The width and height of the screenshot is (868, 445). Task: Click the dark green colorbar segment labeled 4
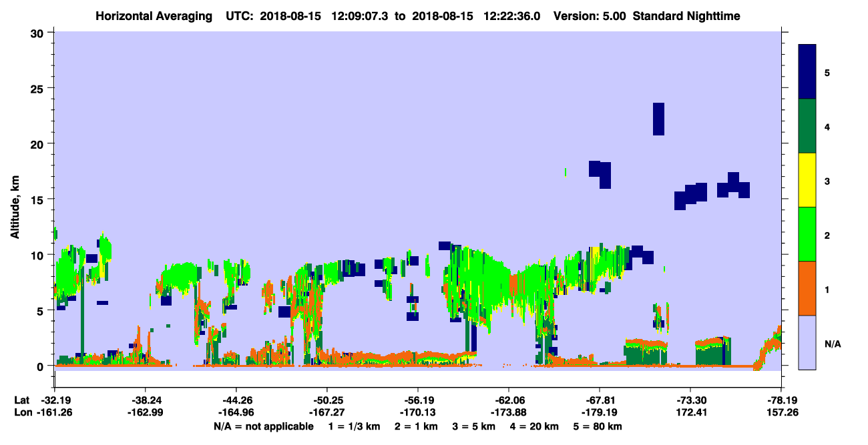(807, 126)
